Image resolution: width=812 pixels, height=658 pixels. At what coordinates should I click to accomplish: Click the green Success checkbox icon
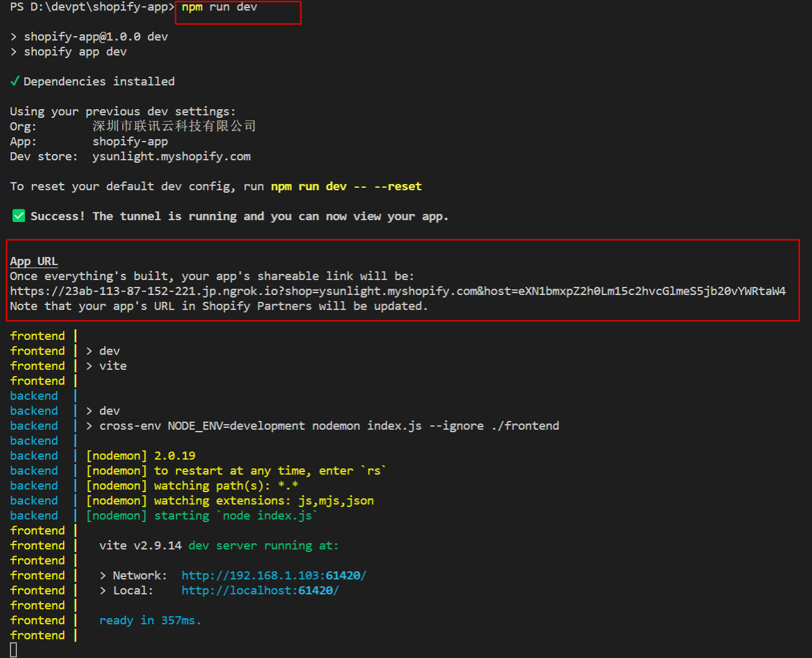coord(19,216)
